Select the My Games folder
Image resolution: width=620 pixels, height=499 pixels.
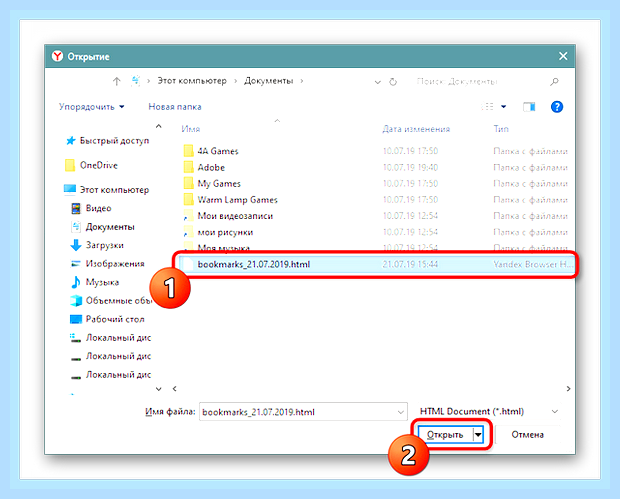coord(219,183)
